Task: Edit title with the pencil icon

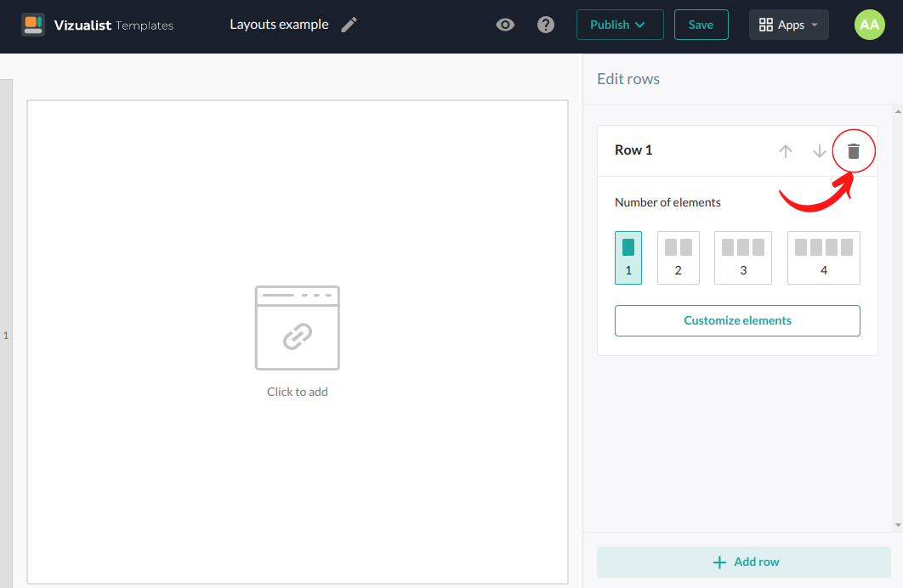Action: pyautogui.click(x=349, y=25)
